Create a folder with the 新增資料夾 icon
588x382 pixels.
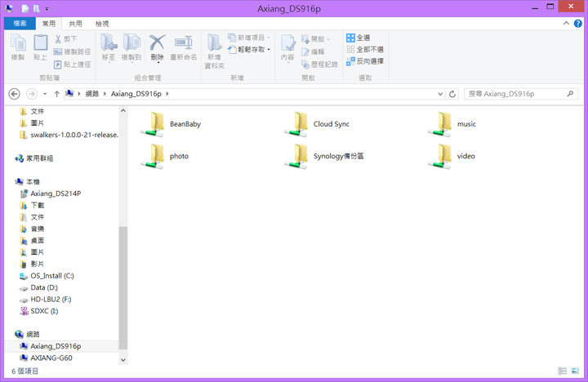pos(213,46)
